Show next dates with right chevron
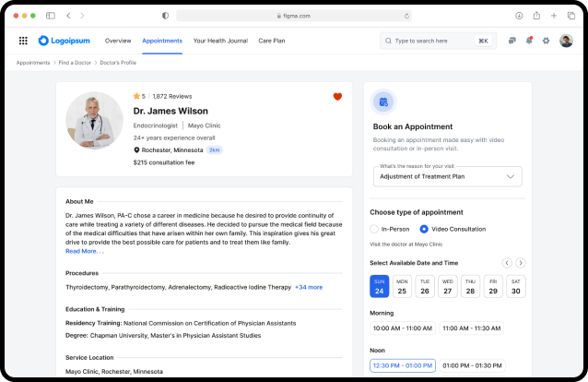Image resolution: width=588 pixels, height=382 pixels. pos(521,263)
